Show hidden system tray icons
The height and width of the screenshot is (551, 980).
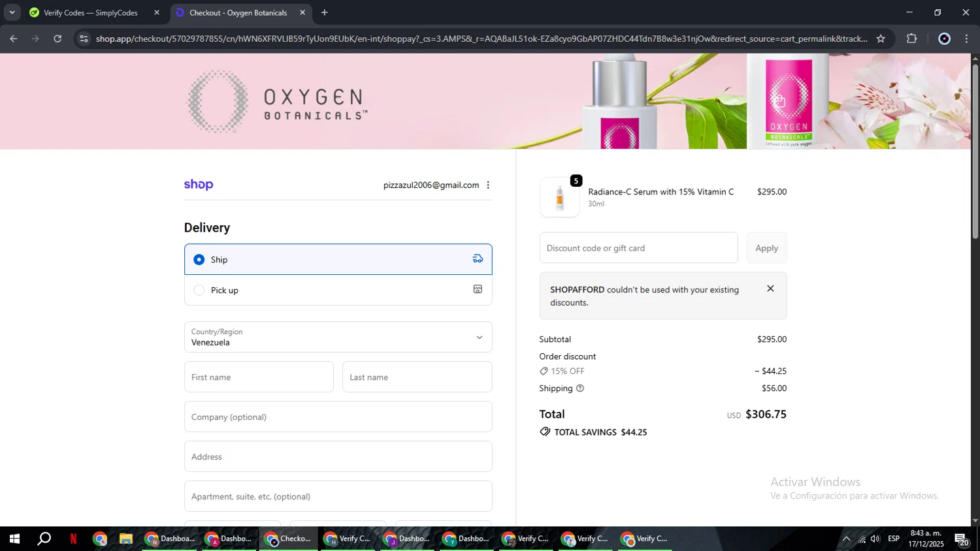click(846, 539)
